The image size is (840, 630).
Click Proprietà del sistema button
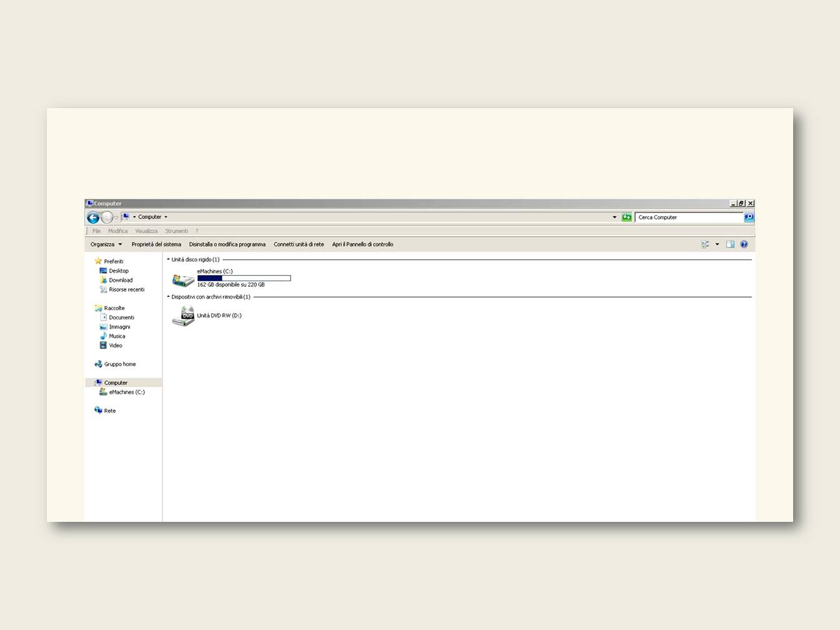156,244
